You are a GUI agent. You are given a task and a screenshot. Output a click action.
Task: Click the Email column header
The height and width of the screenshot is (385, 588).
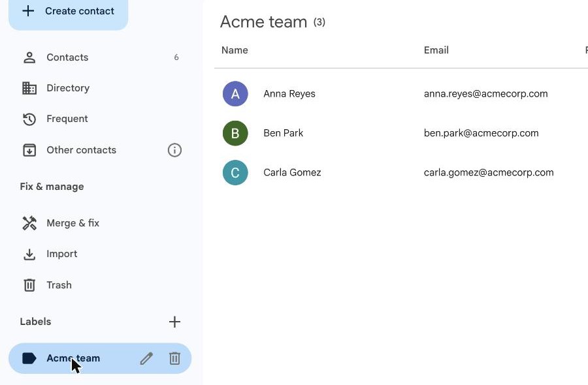tap(436, 50)
